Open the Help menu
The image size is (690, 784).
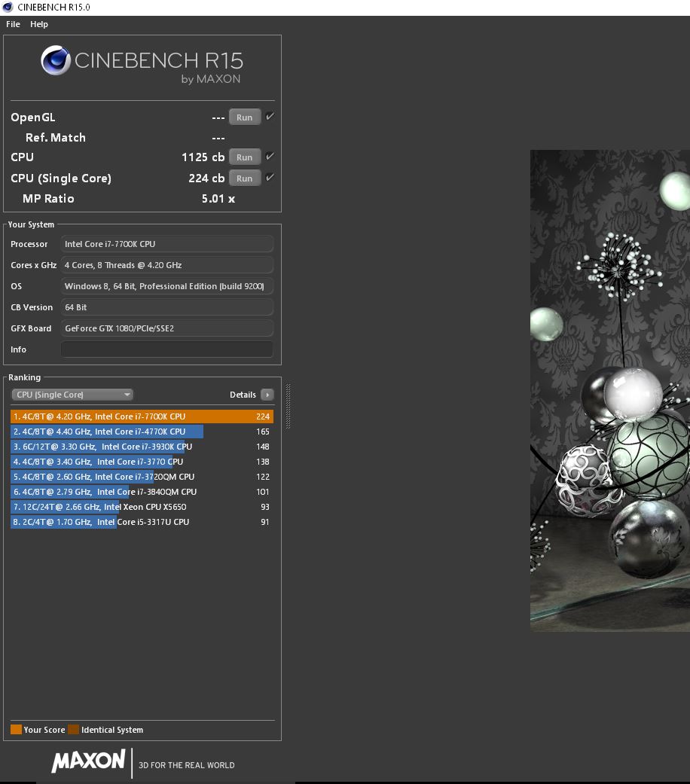coord(39,24)
